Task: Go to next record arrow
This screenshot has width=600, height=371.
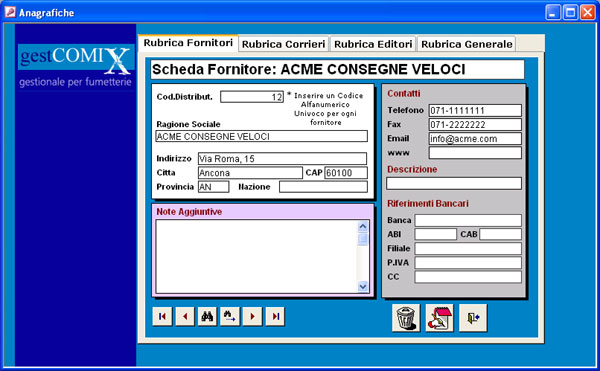Action: click(253, 316)
